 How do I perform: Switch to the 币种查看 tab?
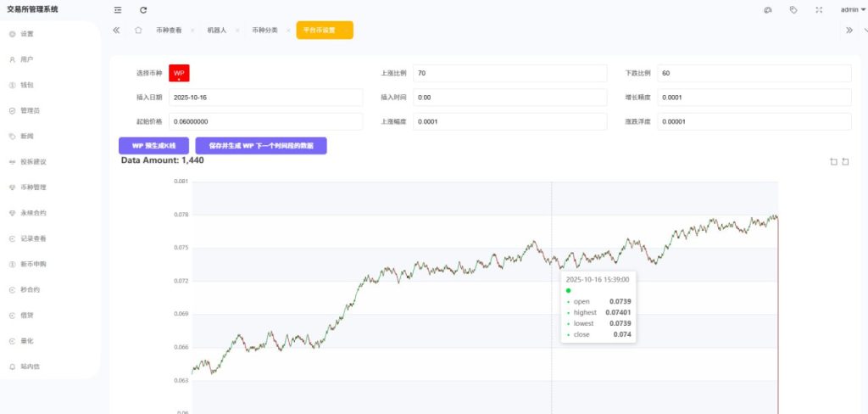pyautogui.click(x=169, y=30)
